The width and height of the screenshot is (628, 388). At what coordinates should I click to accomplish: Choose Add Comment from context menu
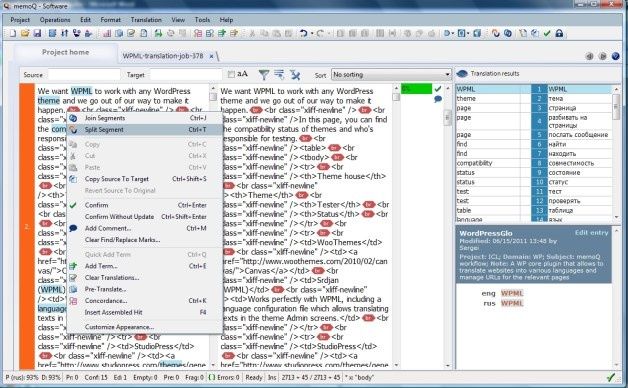(145, 228)
